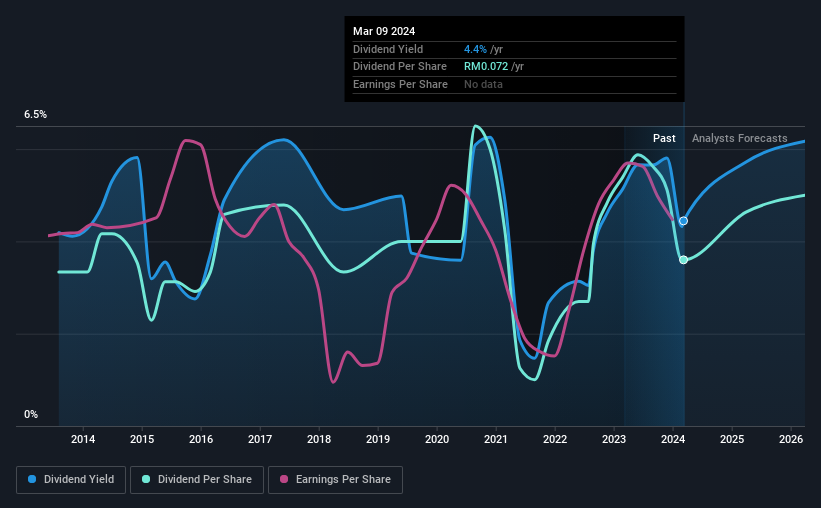Select the blue dividend yield data point marker

[x=683, y=221]
